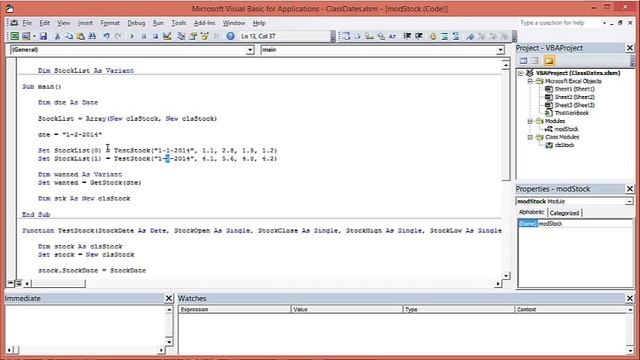Viewport: 640px width, 360px height.
Task: Click the Complete Word icon
Action: pyautogui.click(x=392, y=36)
